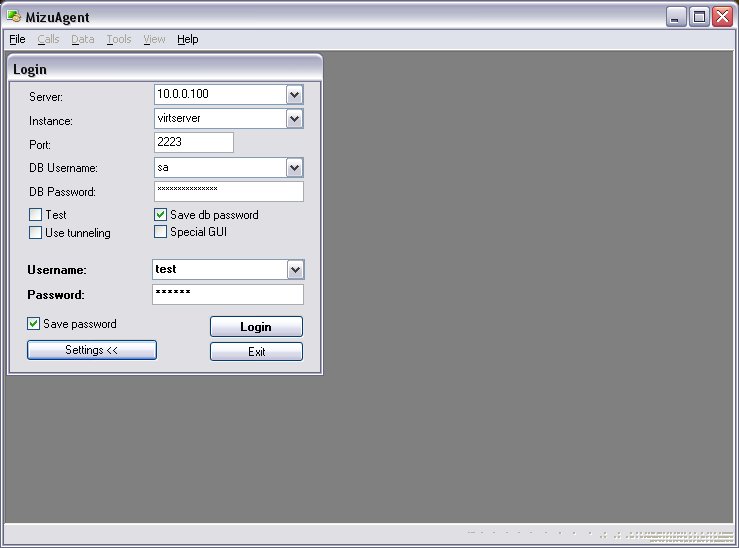The width and height of the screenshot is (739, 548).
Task: Minimize the MizuAgent window
Action: (x=676, y=17)
